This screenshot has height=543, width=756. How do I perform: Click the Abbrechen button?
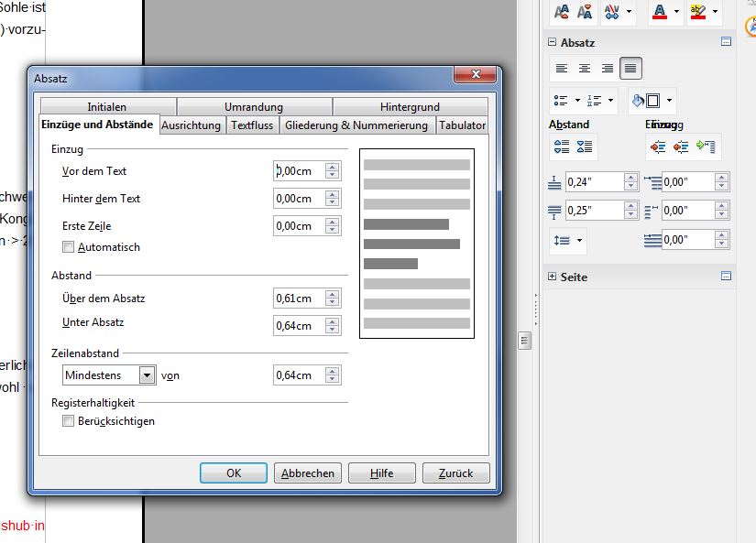pos(308,473)
